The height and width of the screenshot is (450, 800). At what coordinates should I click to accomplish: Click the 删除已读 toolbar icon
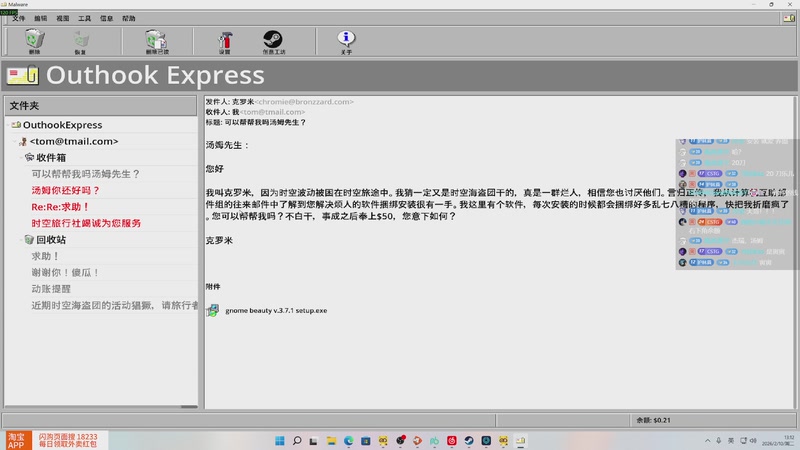[157, 39]
